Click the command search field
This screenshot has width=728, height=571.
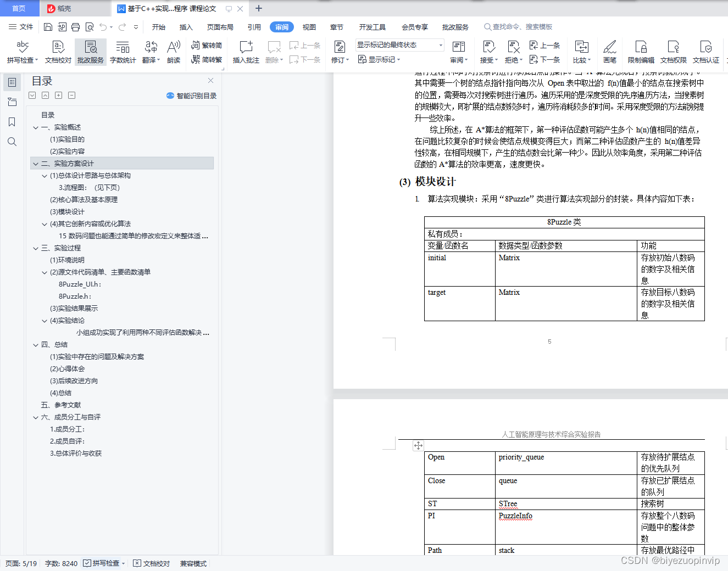click(518, 27)
